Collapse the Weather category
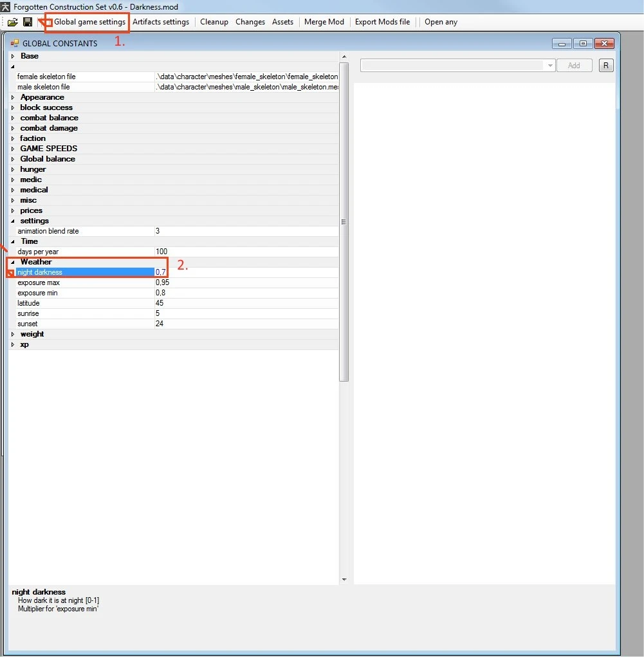Screen dimensions: 644x657 pyautogui.click(x=14, y=263)
